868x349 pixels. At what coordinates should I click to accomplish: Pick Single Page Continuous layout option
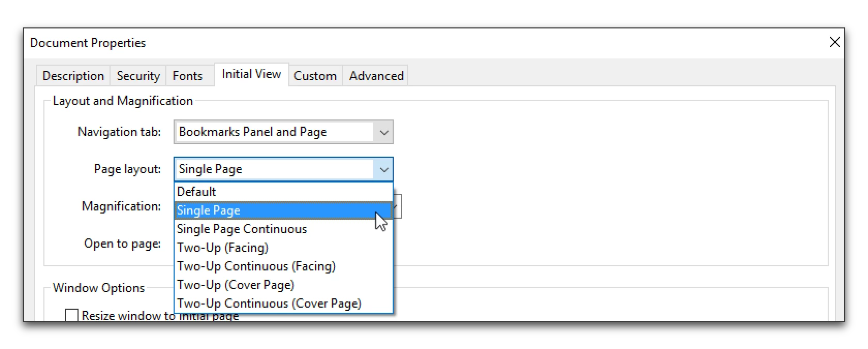pos(284,229)
